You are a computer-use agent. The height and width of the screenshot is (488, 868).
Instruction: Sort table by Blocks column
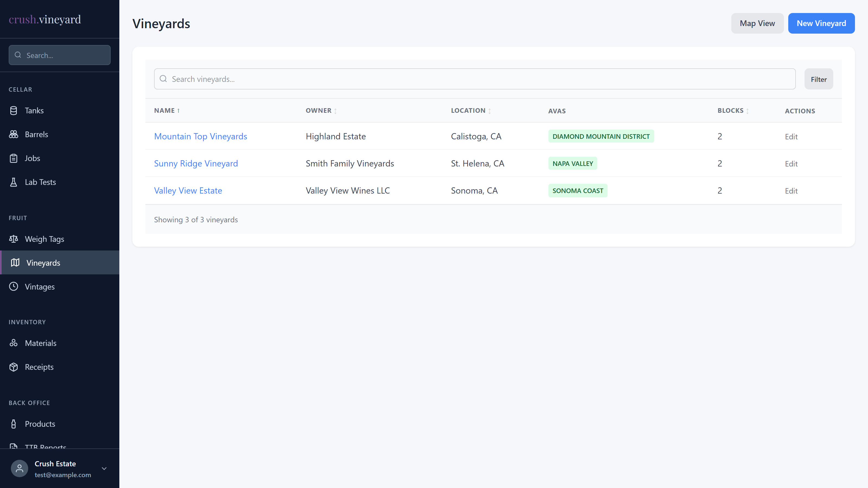733,111
